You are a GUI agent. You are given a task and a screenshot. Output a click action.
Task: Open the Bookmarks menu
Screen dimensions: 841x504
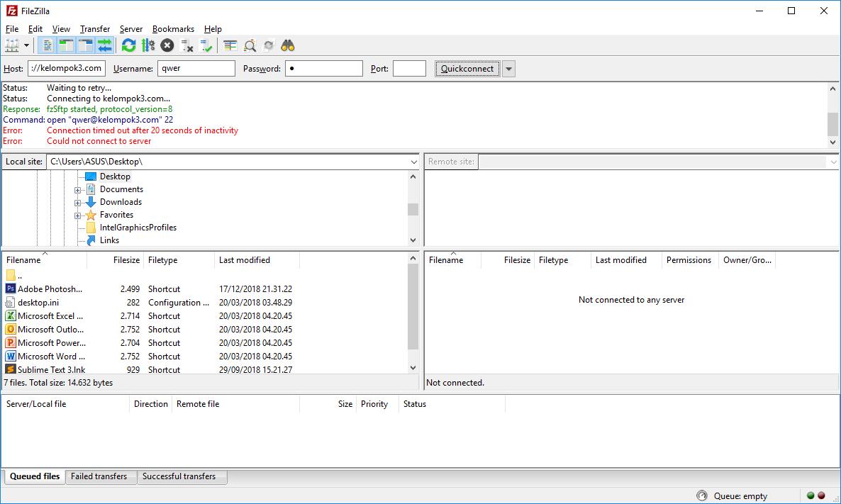click(x=173, y=29)
